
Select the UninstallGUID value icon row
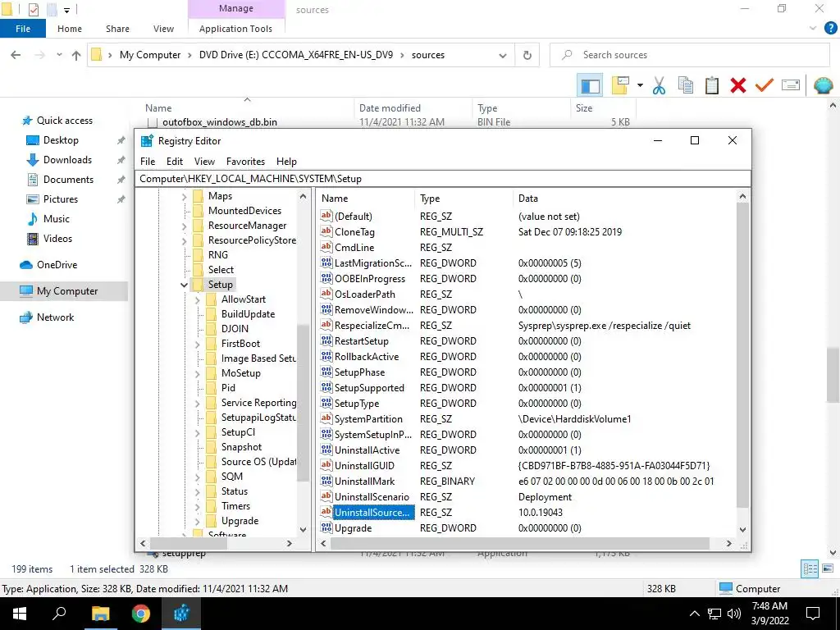tap(326, 466)
